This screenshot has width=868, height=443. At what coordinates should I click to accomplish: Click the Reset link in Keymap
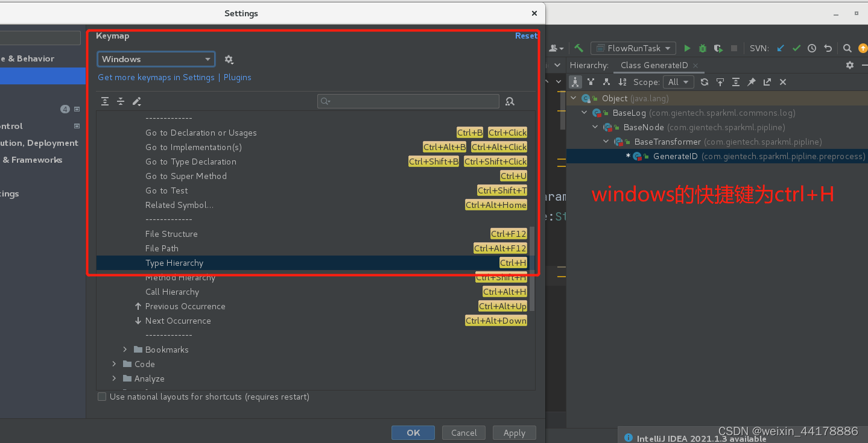coord(525,36)
